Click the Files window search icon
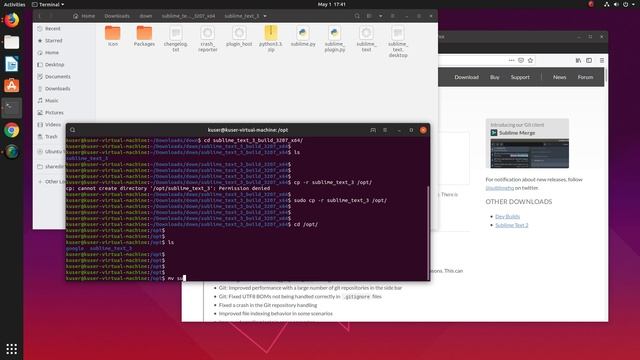This screenshot has height=360, width=640. pos(357,16)
